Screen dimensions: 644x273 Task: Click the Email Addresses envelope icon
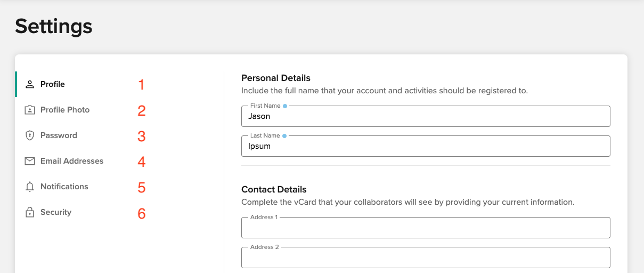[30, 161]
